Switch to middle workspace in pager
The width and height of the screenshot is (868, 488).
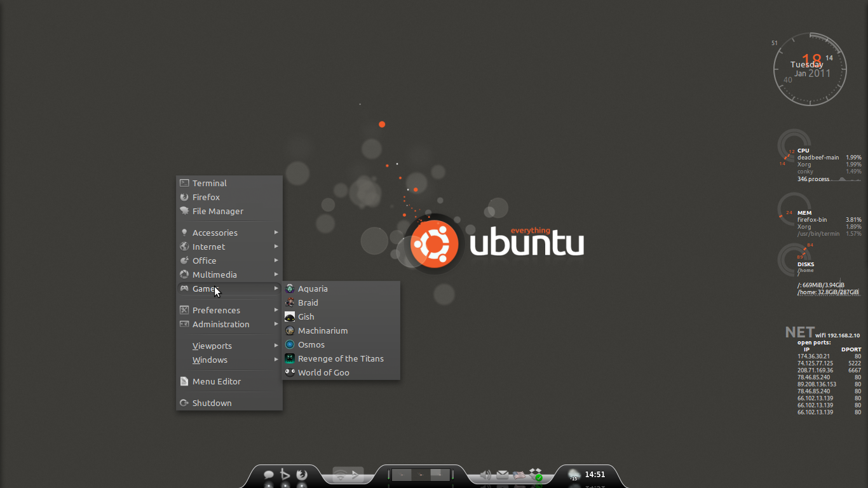(421, 475)
